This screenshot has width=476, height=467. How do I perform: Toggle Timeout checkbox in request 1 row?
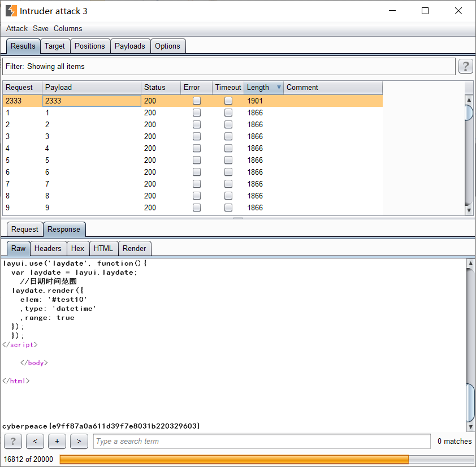pyautogui.click(x=228, y=113)
